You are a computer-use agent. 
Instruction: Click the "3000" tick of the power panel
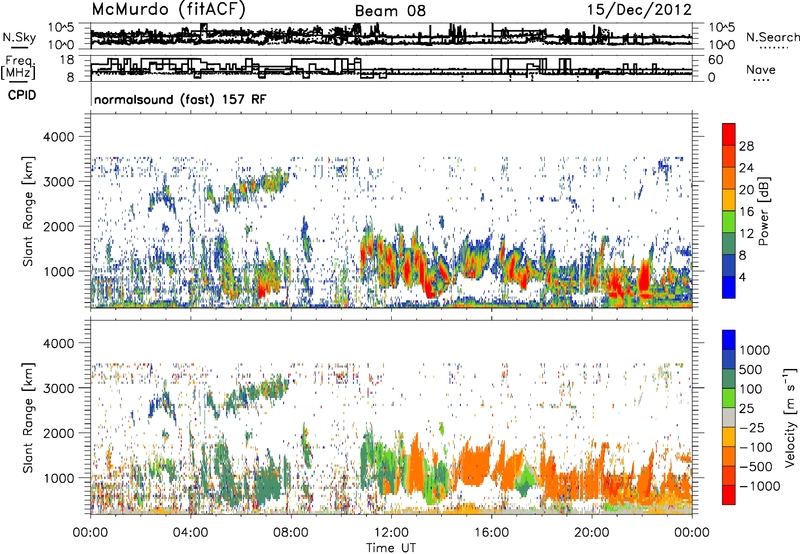[x=59, y=182]
